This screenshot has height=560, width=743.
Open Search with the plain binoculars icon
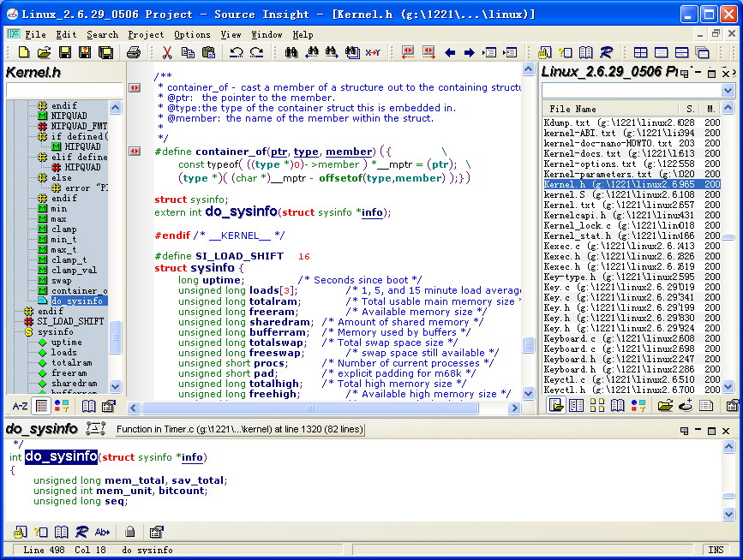tap(291, 52)
